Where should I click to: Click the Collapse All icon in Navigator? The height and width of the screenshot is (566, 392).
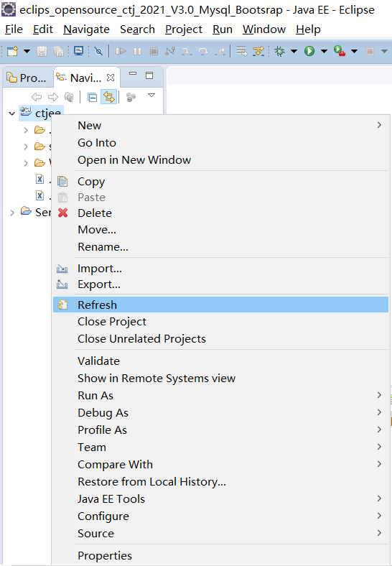pos(93,97)
